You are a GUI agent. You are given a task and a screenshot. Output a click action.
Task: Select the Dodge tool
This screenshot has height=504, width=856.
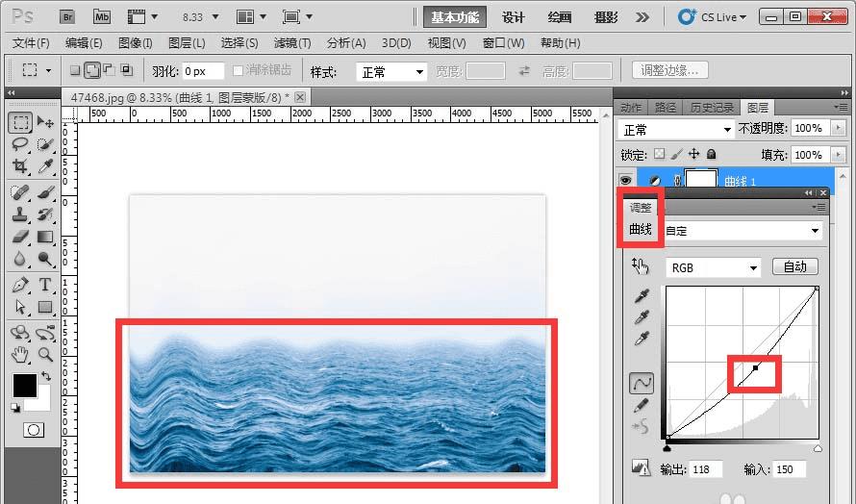[45, 259]
